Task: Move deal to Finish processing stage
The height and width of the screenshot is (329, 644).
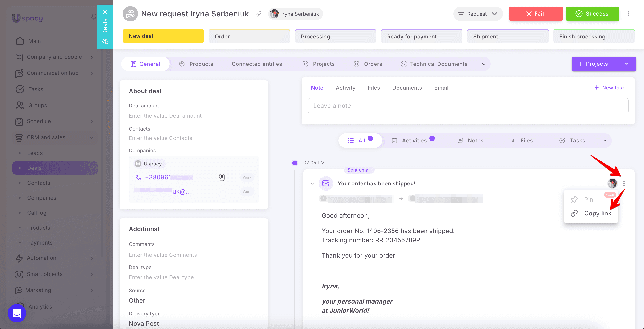Action: click(594, 36)
